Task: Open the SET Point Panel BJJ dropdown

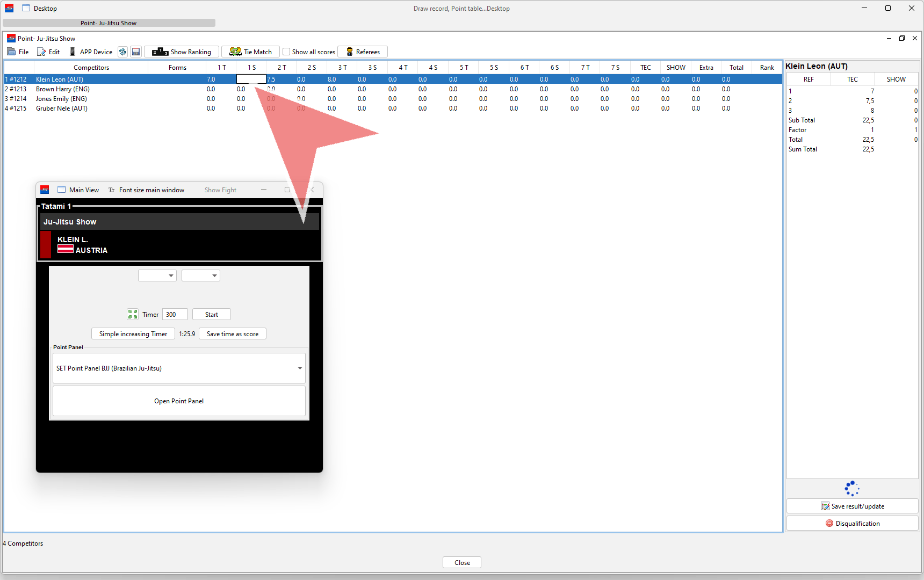Action: [179, 368]
